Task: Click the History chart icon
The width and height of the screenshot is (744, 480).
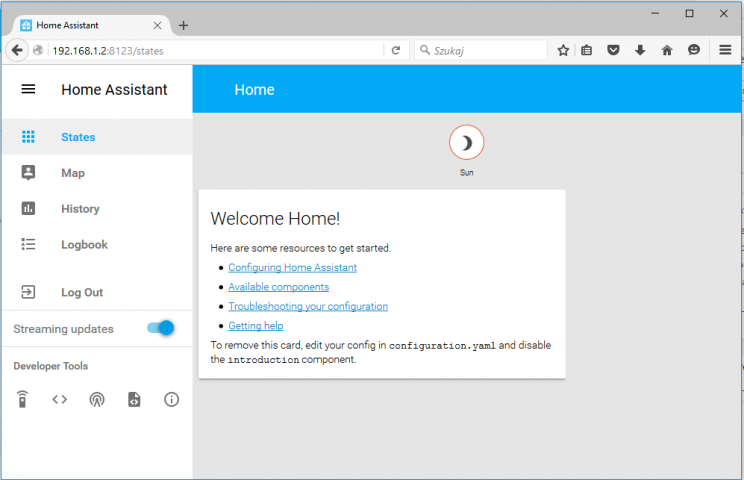Action: coord(28,208)
